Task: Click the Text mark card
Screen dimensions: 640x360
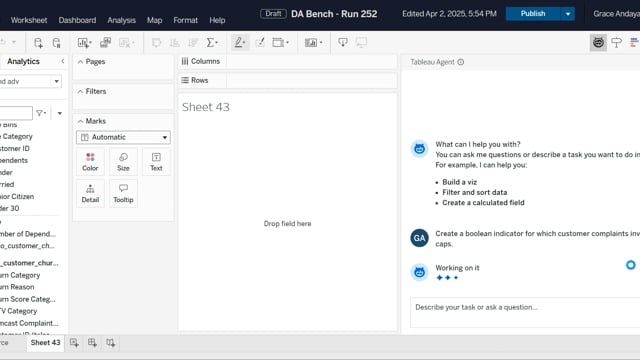Action: (x=156, y=162)
